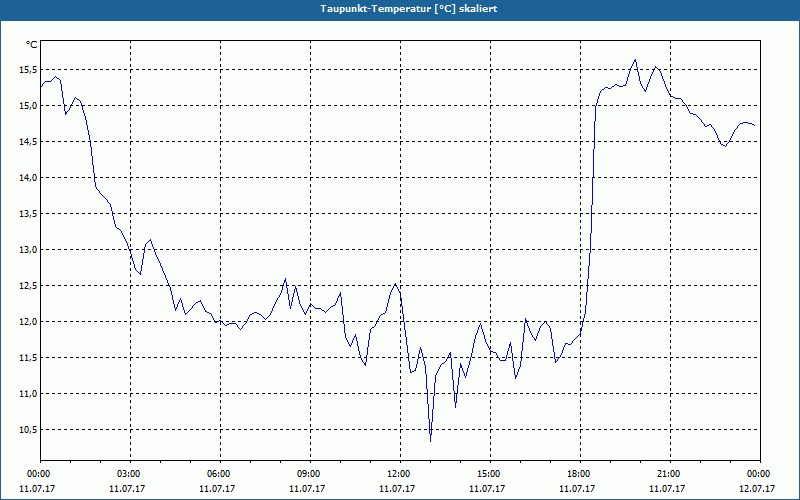Select the 15,5 y-axis label
The image size is (800, 500).
[x=28, y=69]
